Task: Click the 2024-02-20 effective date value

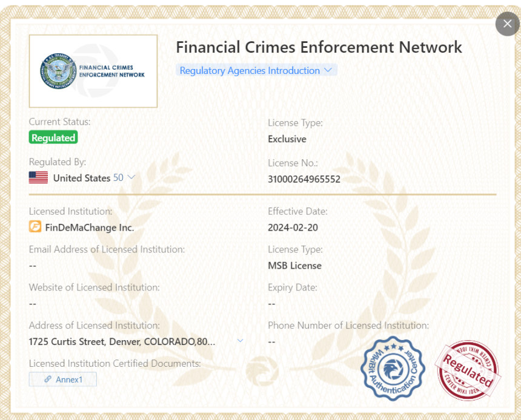Action: click(x=293, y=228)
